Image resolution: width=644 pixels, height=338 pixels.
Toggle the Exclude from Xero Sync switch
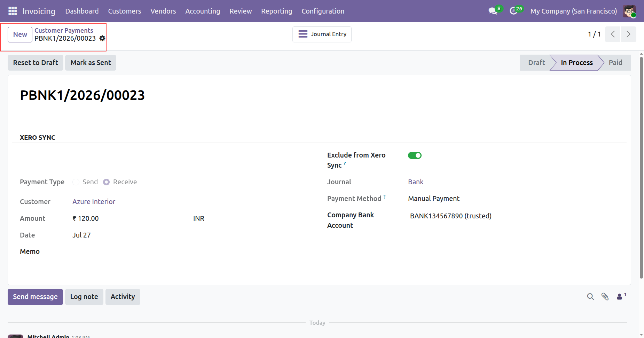[x=415, y=155]
